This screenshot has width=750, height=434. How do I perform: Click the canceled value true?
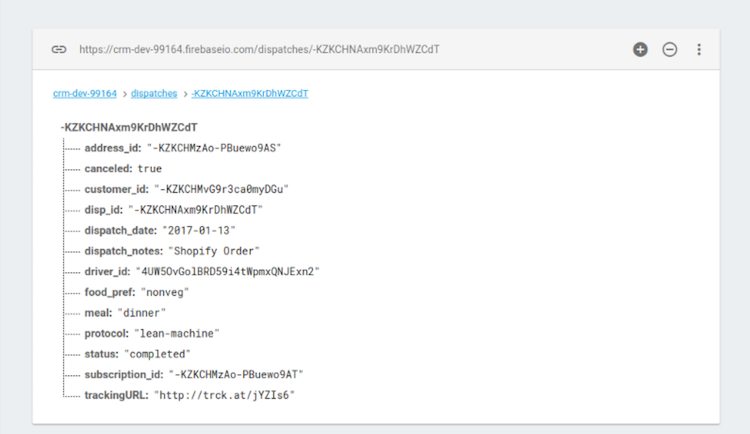click(150, 169)
